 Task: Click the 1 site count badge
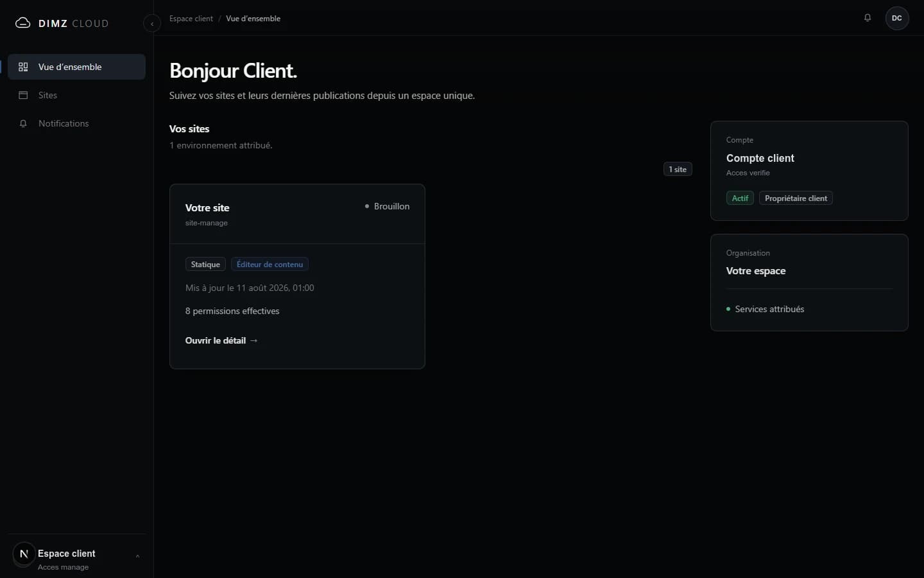tap(678, 170)
